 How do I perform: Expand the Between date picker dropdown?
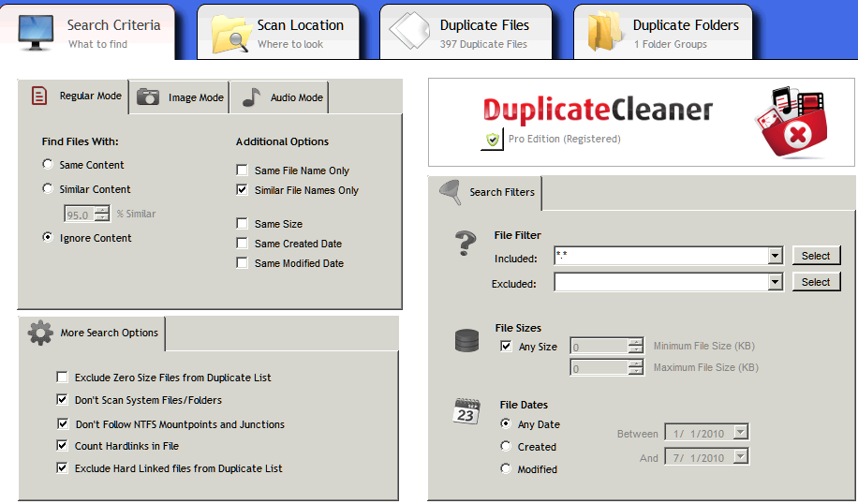[741, 433]
